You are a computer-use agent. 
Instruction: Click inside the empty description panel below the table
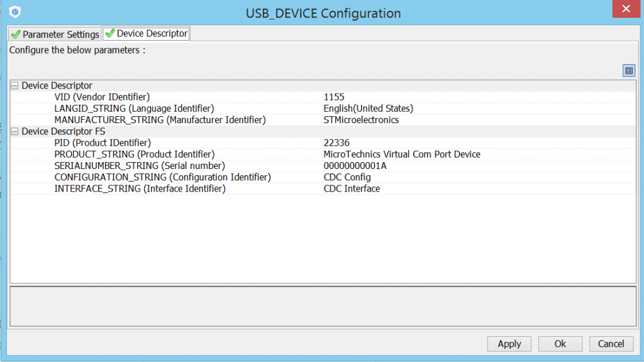click(322, 305)
